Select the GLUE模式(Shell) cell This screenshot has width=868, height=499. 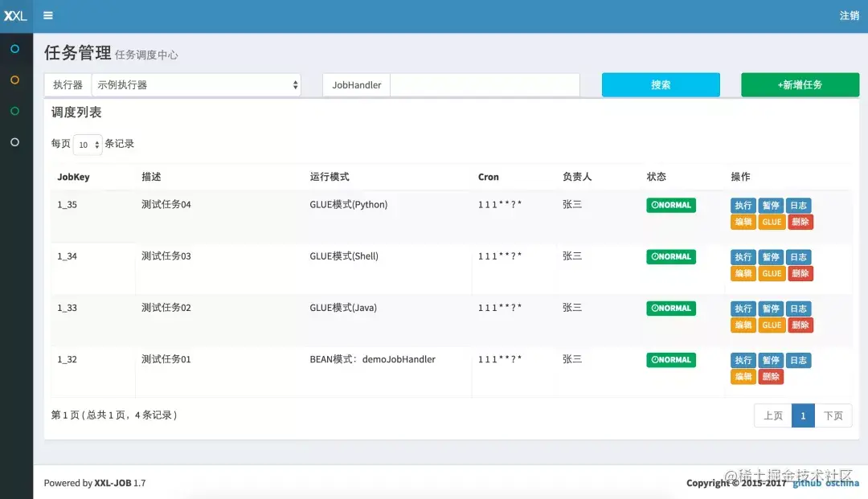click(x=344, y=256)
